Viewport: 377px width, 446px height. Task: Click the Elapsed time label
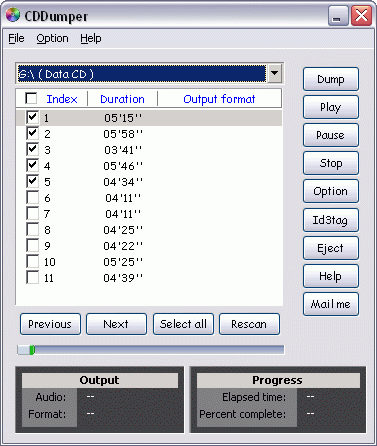(254, 397)
